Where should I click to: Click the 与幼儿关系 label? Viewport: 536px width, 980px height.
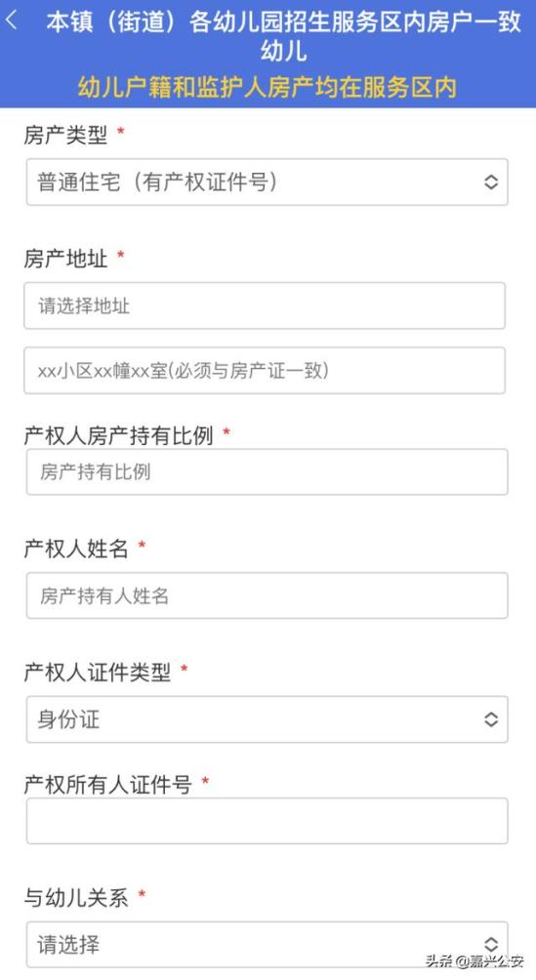pos(76,898)
